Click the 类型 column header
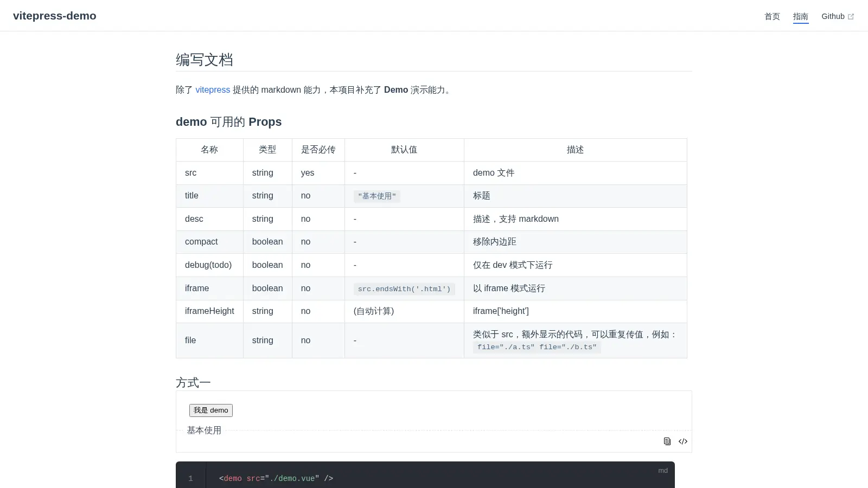Image resolution: width=868 pixels, height=488 pixels. click(x=267, y=150)
